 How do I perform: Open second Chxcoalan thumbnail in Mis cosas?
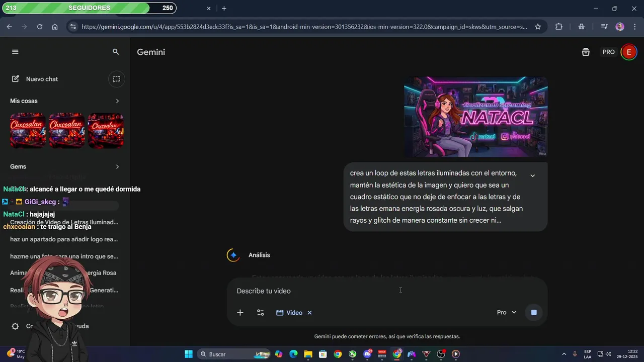67,131
